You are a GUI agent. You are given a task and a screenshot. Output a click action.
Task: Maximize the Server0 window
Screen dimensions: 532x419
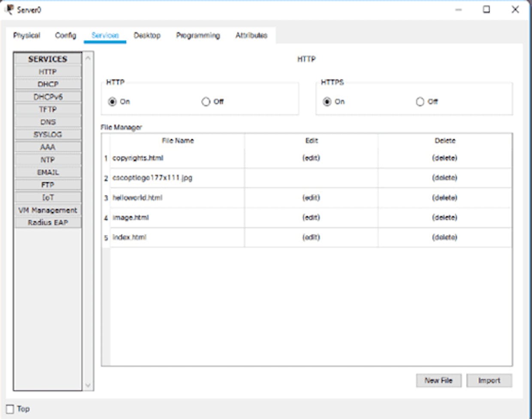tap(487, 9)
